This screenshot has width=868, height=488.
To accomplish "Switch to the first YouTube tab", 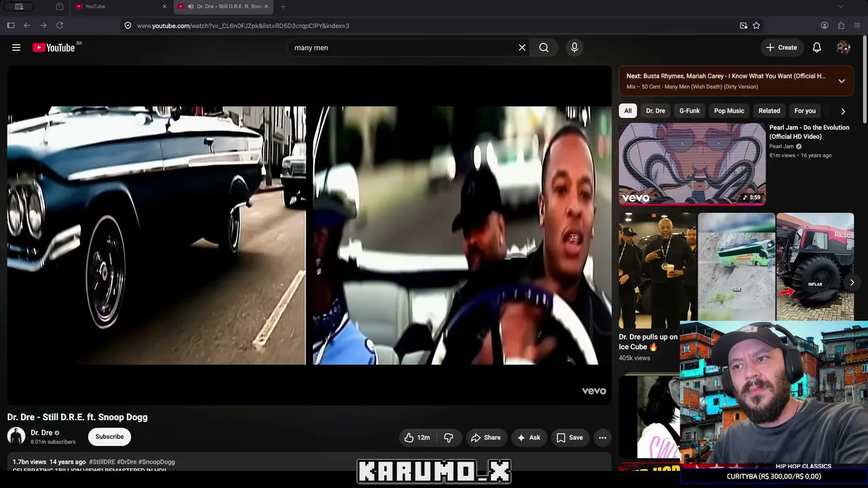I will tap(121, 7).
